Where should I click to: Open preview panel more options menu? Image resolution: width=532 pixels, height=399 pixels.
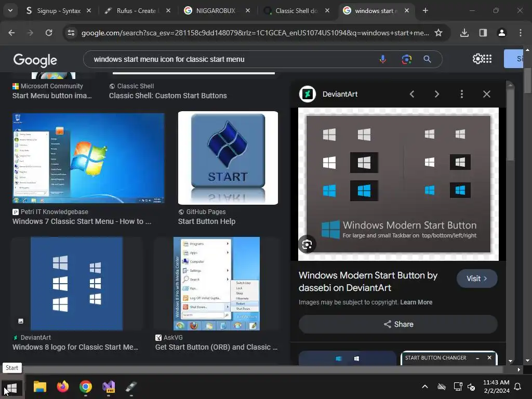pyautogui.click(x=461, y=94)
